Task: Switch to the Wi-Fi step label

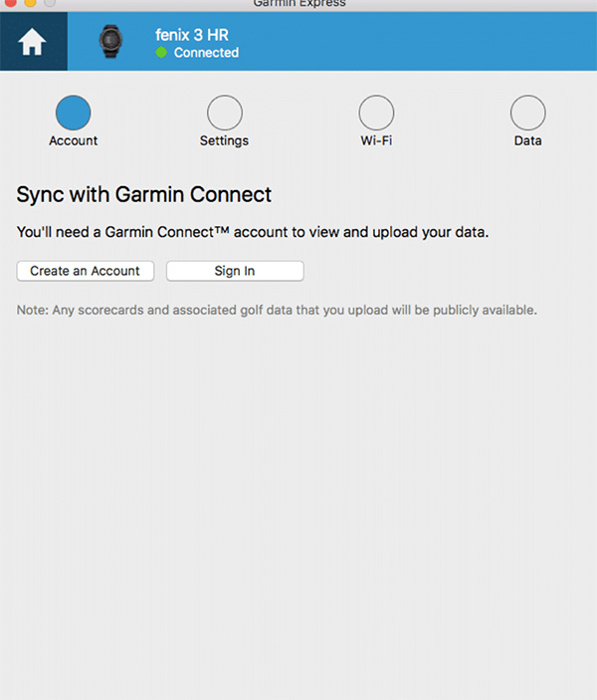Action: coord(376,141)
